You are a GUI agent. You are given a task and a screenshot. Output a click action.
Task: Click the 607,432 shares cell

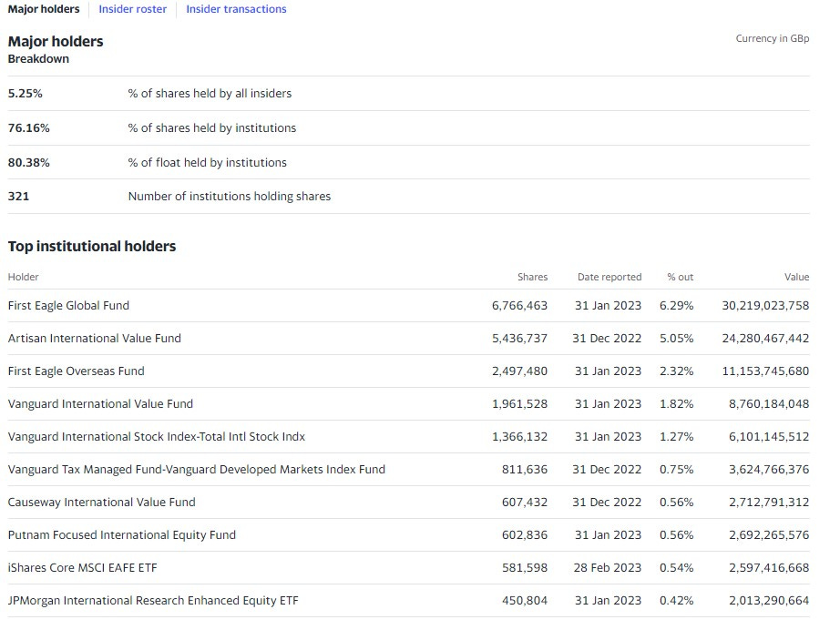coord(525,502)
